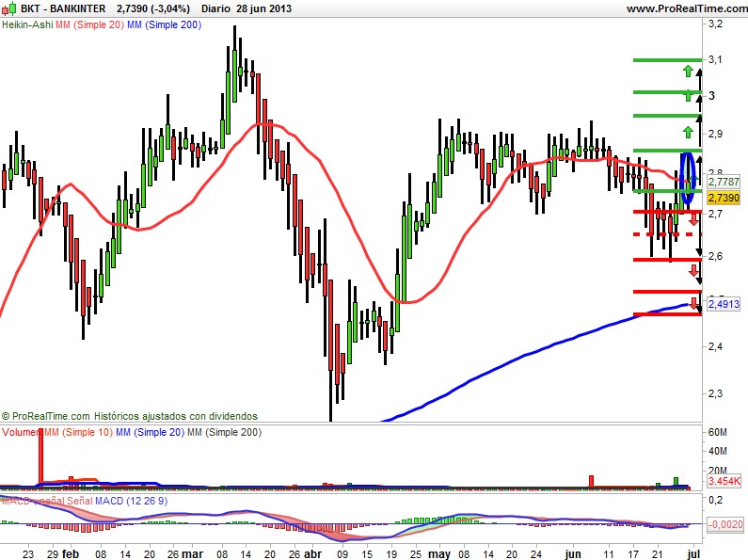Screen dimensions: 748x560
Task: Click the may month on date axis
Action: coord(439,553)
